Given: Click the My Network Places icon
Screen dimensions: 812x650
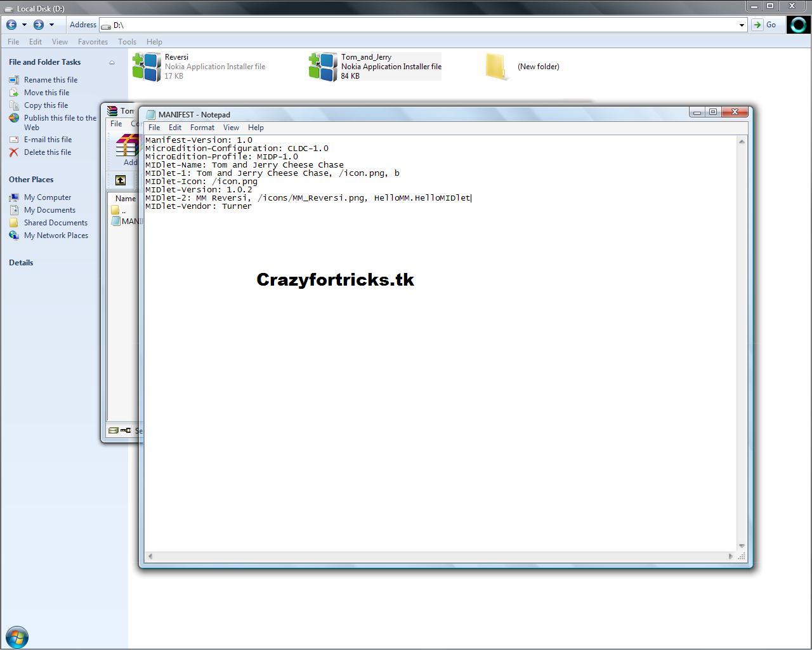Looking at the screenshot, I should (14, 235).
